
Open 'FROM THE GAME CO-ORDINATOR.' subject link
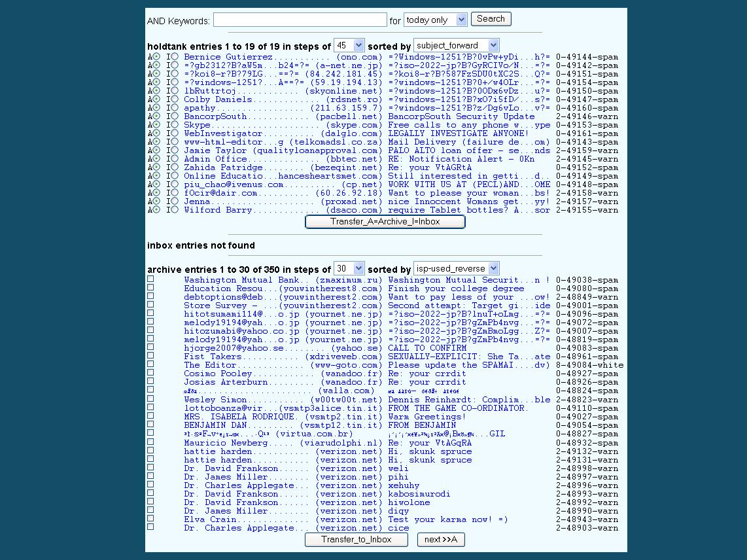pos(459,408)
